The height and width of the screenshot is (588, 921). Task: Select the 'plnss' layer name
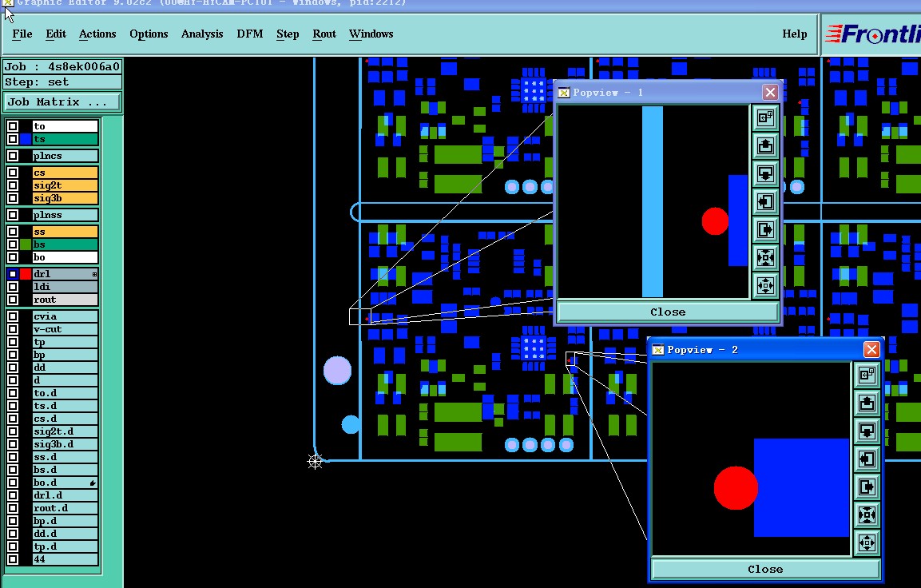[x=66, y=215]
